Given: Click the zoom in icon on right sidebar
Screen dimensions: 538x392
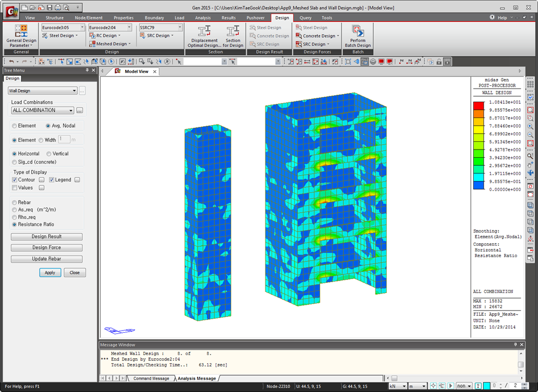Looking at the screenshot, I should click(x=530, y=127).
